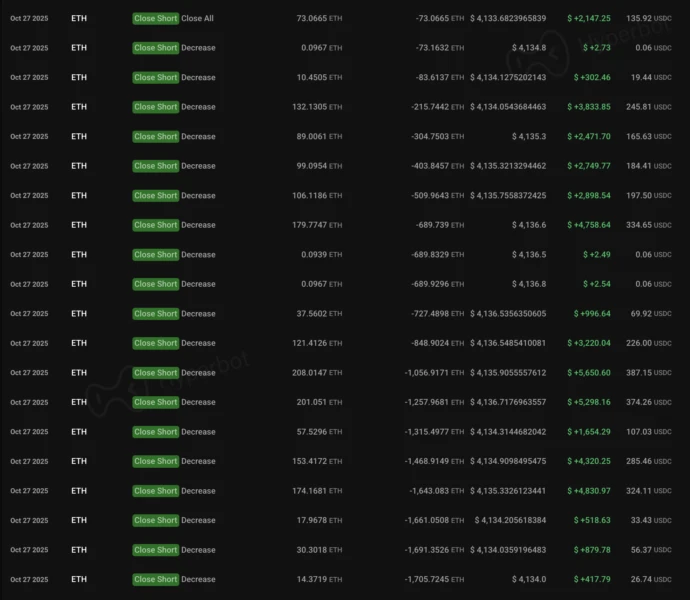The height and width of the screenshot is (600, 690).
Task: Click Close Short badge in the 37.5602 ETH row
Action: pyautogui.click(x=155, y=313)
